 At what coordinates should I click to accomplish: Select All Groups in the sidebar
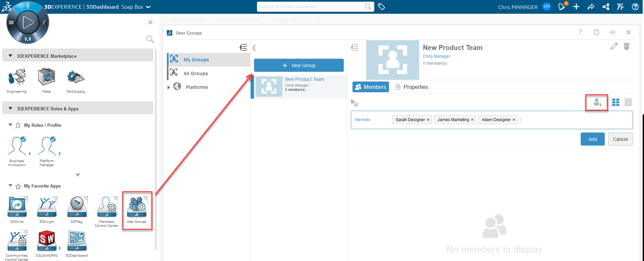click(196, 73)
